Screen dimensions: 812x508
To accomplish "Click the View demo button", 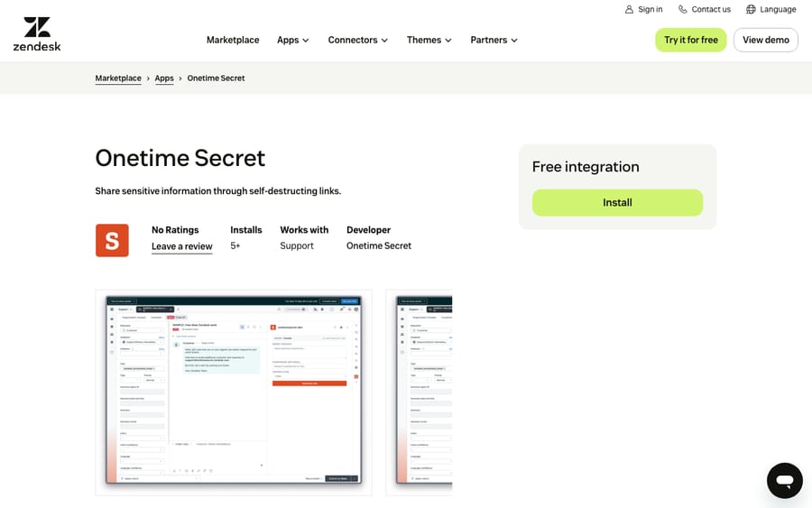I will coord(766,40).
